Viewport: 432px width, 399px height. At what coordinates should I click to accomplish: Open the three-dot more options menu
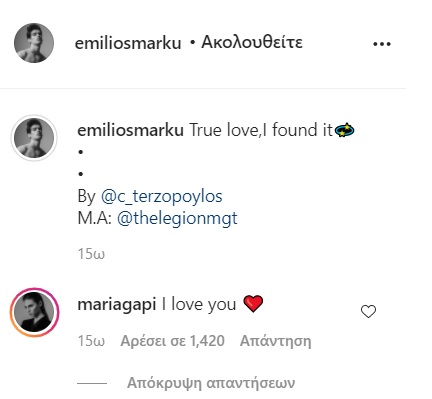[382, 44]
